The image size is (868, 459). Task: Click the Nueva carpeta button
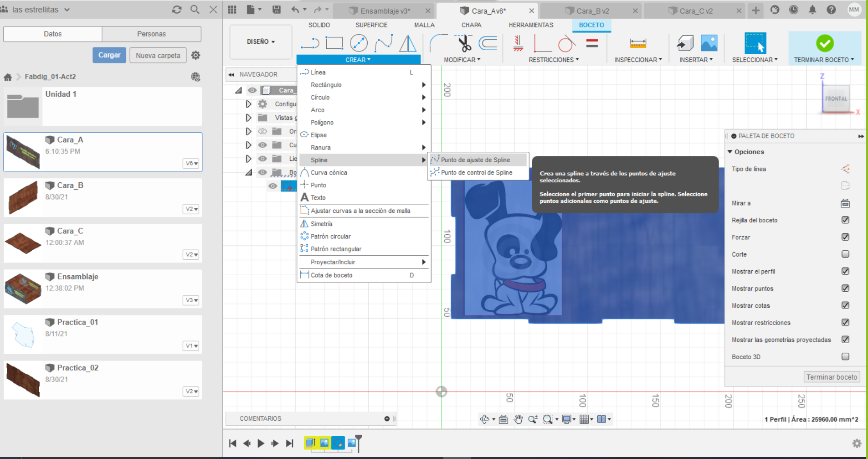pyautogui.click(x=158, y=56)
